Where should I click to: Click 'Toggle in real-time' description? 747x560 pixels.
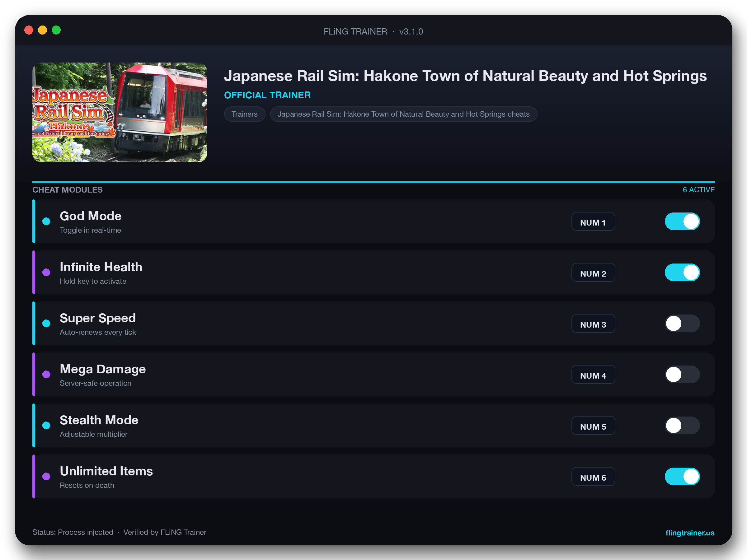click(90, 230)
